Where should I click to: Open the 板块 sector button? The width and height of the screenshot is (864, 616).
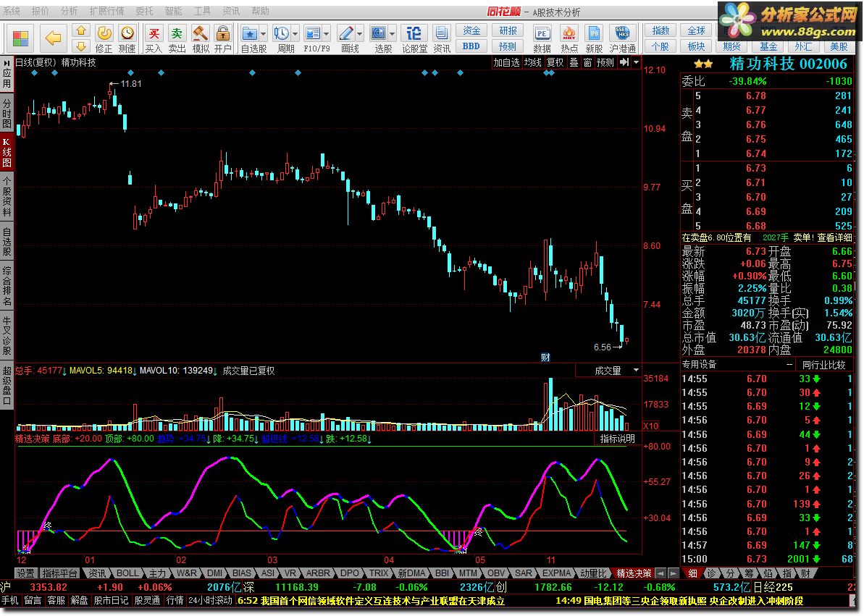[x=696, y=46]
